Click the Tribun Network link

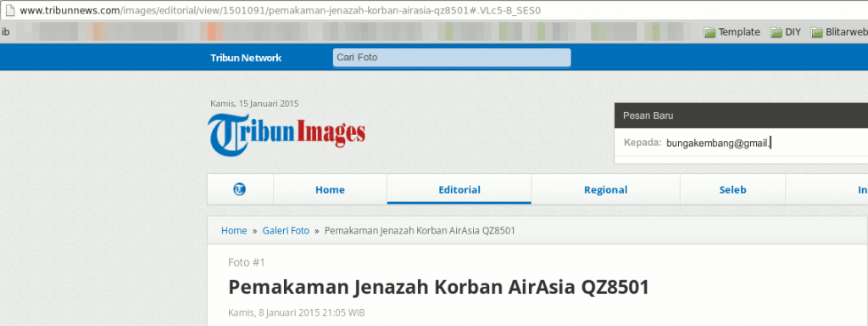pos(246,58)
